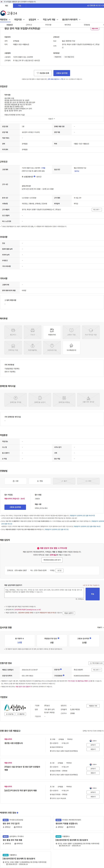Image resolution: width=104 pixels, height=868 pixels.
Task: Click the 건물 내부 경사로 icon
Action: point(88,400)
